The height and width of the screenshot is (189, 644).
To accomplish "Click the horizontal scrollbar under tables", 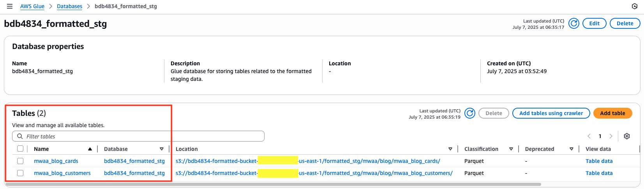I will coord(273,184).
